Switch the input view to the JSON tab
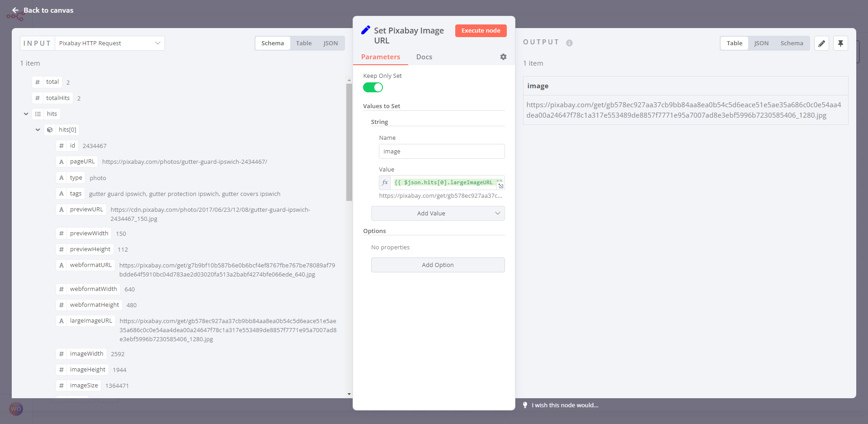This screenshot has width=868, height=424. 330,43
